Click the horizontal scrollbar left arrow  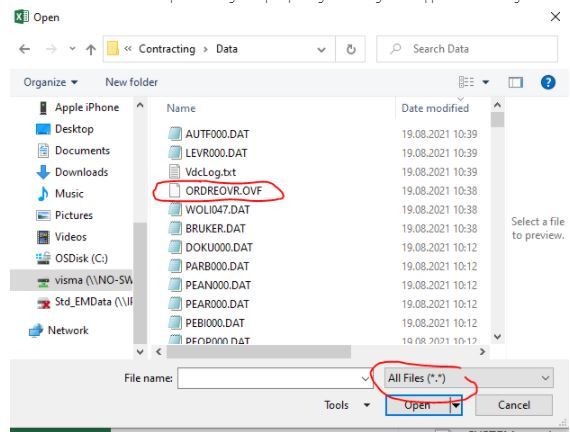click(158, 352)
